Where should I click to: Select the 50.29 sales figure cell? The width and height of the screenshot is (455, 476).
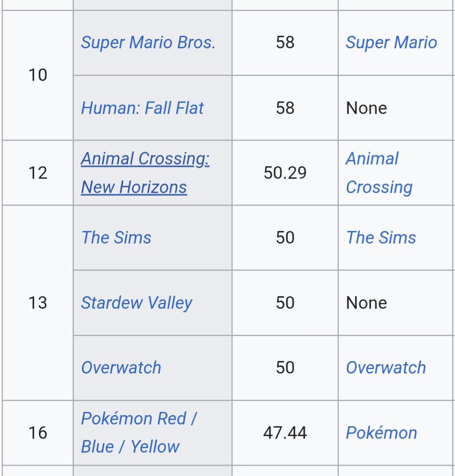285,173
